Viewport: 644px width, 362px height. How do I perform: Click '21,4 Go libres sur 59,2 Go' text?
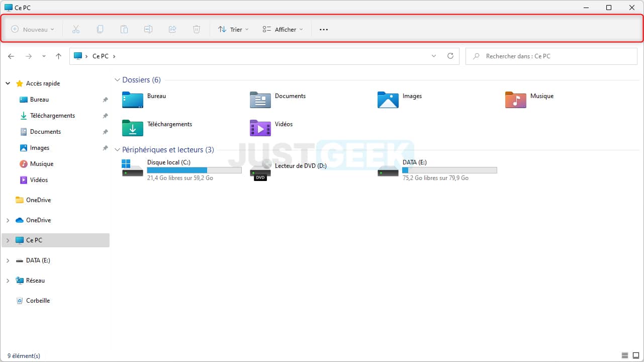pos(180,178)
